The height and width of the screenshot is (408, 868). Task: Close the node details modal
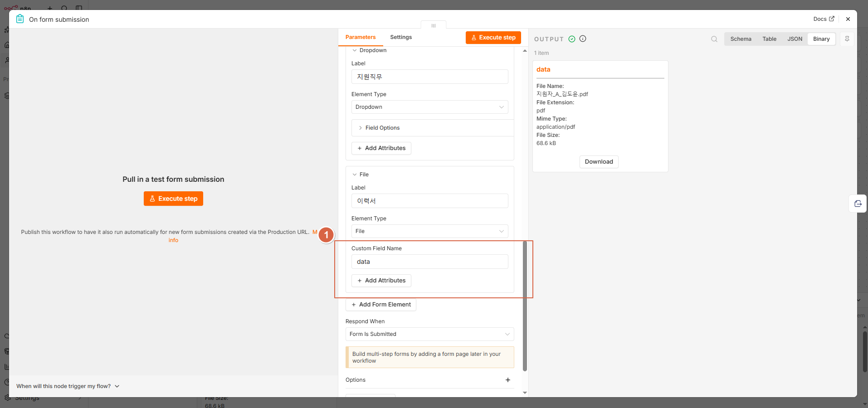[x=848, y=19]
